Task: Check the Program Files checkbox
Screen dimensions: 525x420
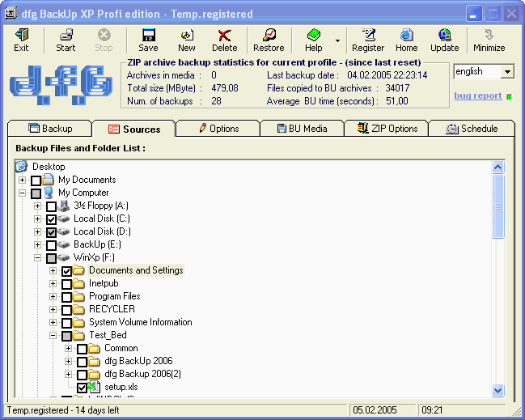Action: coord(66,297)
